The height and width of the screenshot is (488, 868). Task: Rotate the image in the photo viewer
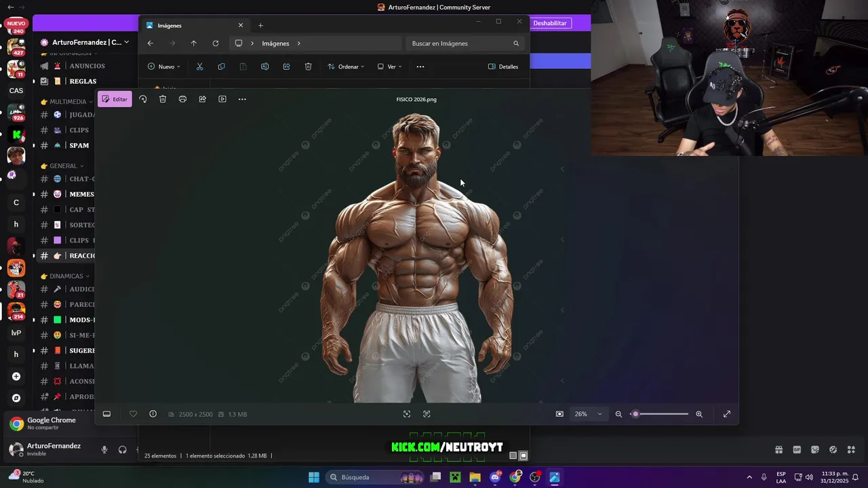pyautogui.click(x=142, y=99)
